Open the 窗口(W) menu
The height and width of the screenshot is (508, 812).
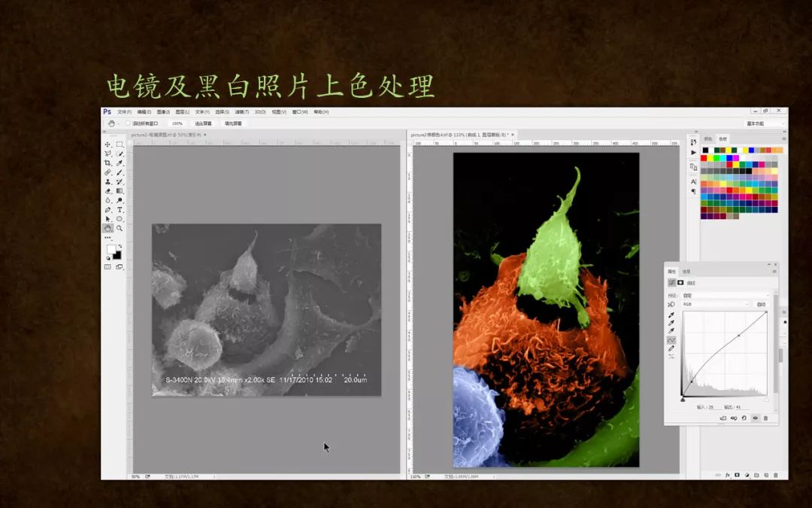[300, 112]
